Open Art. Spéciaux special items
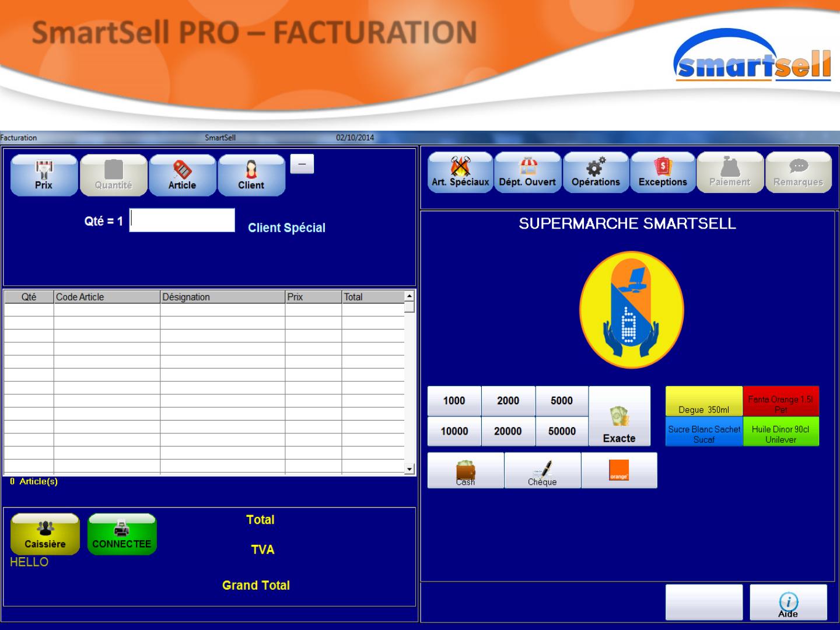The image size is (840, 630). pos(460,173)
